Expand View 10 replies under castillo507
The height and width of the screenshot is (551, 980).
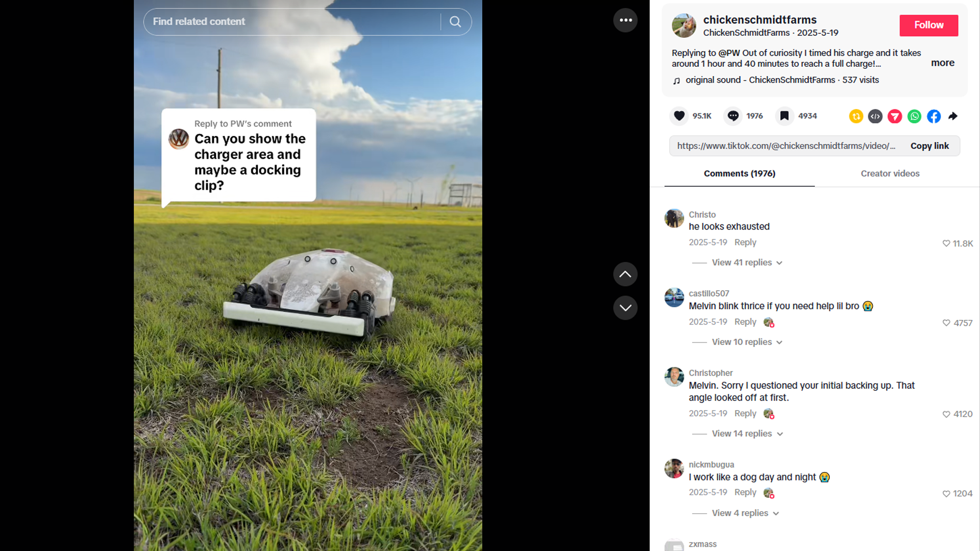click(x=747, y=342)
